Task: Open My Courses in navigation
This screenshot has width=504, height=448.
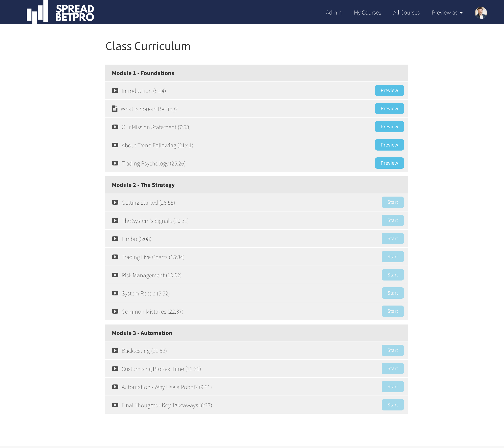Action: (367, 13)
